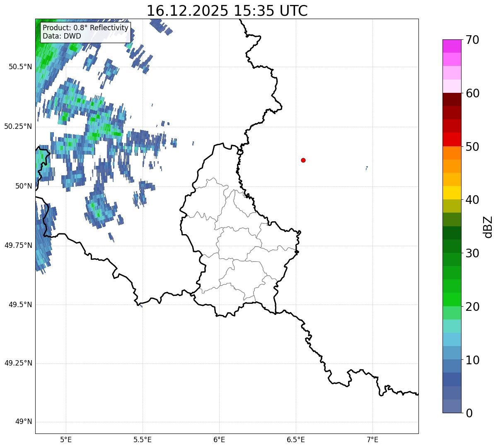This screenshot has height=448, width=498.
Task: Click the title 16.12.2025 15:35 UTC
Action: tap(227, 11)
